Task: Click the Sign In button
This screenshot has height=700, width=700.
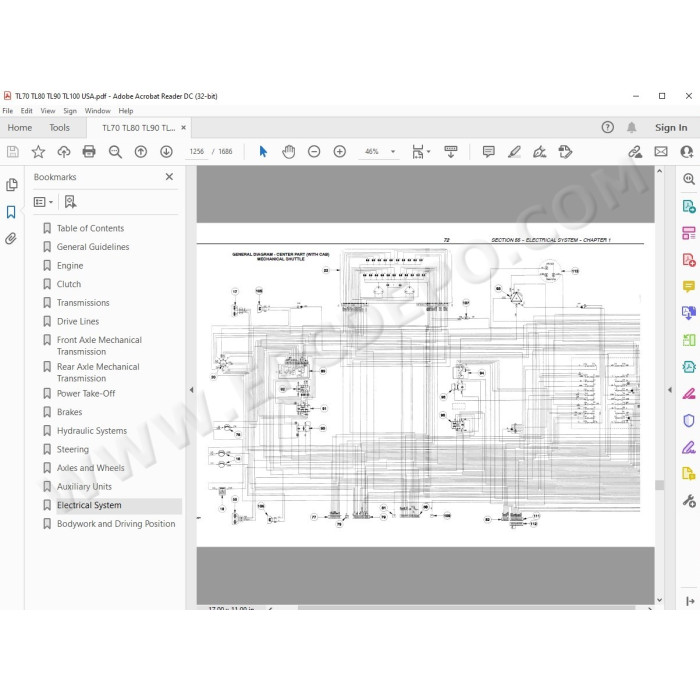Action: click(671, 128)
